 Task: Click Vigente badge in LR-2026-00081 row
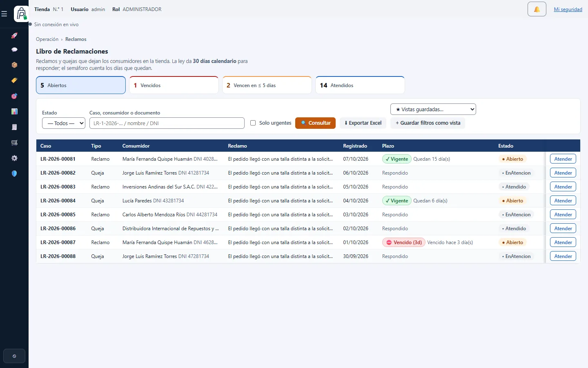coord(397,159)
